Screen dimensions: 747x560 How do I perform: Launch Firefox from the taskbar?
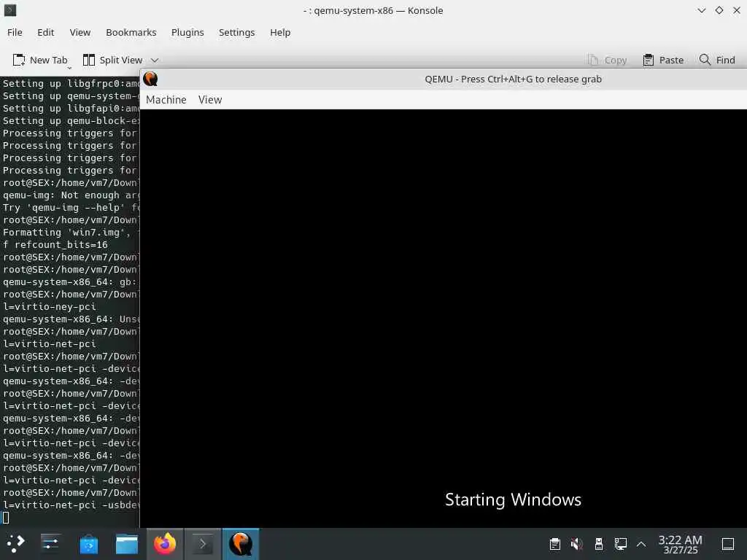[x=165, y=544]
